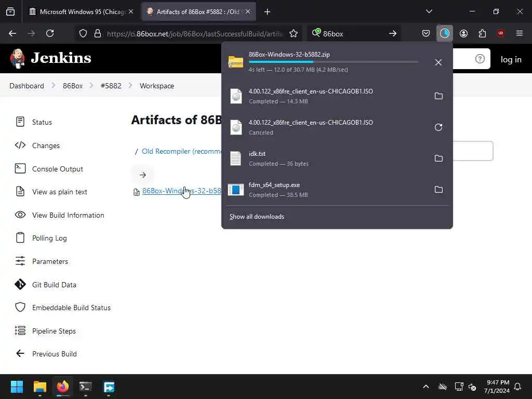Click the Workspace breadcrumb
This screenshot has height=399, width=532.
click(x=157, y=86)
